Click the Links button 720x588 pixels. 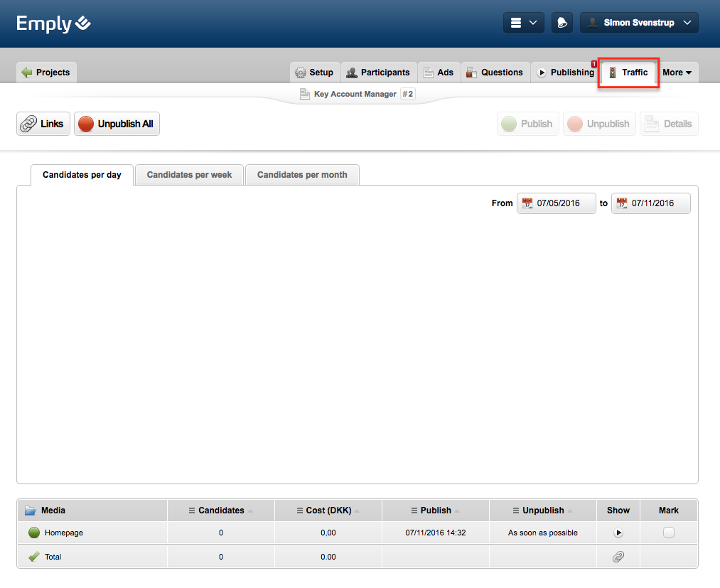coord(43,124)
